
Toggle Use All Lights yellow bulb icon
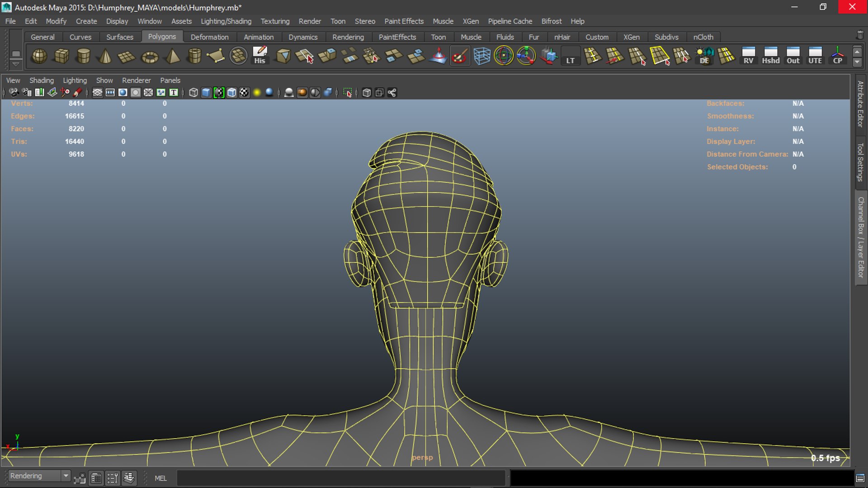point(257,93)
